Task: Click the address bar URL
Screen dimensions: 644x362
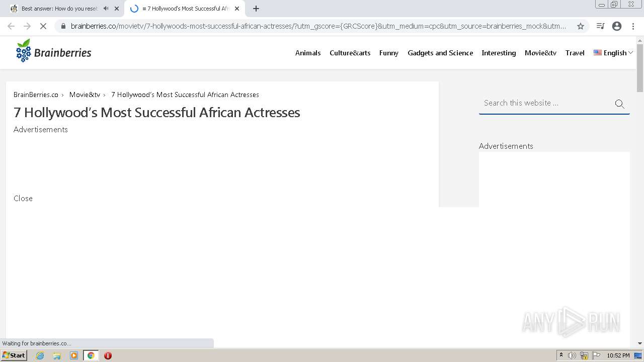Action: point(318,26)
